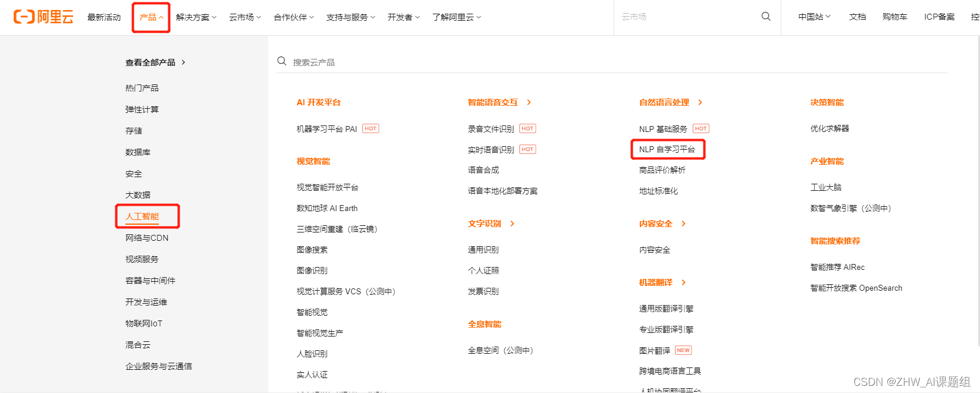Open 工业大脑 link
Screen dimensions: 980x393
tap(826, 187)
